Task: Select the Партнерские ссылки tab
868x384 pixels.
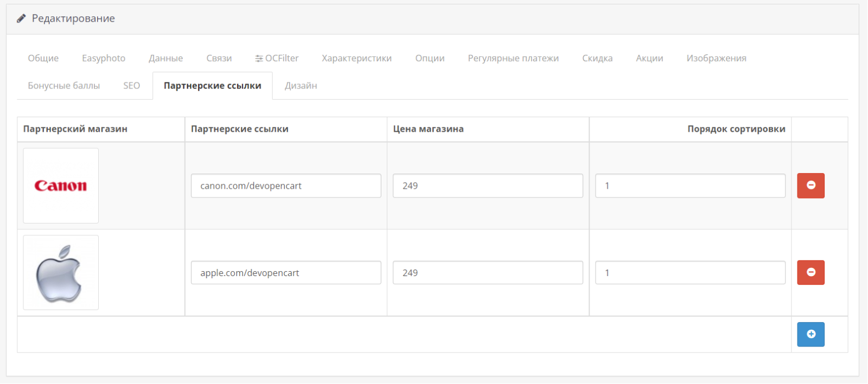Action: point(213,86)
